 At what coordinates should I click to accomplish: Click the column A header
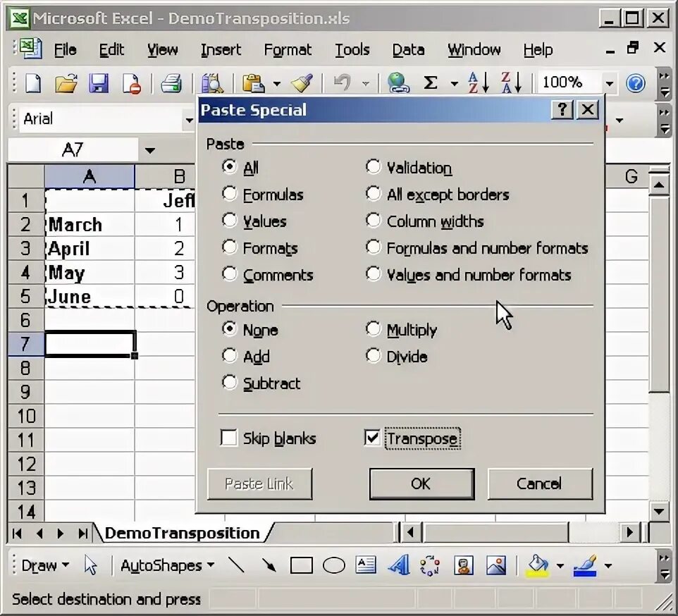pos(90,176)
